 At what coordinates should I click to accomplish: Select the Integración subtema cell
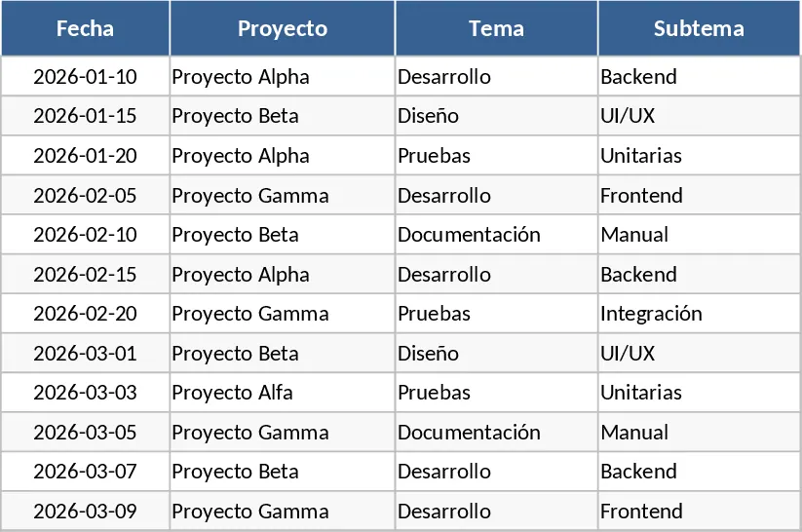[700, 313]
